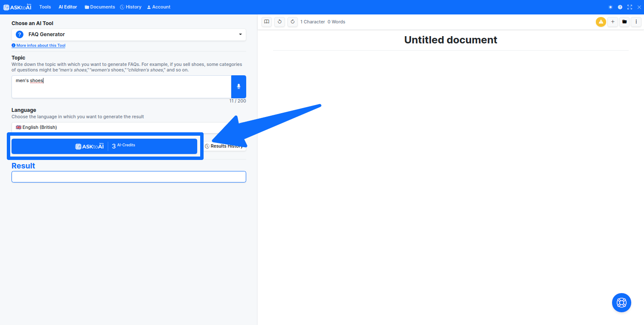Open More infos about this Tool link
The height and width of the screenshot is (325, 644).
[x=38, y=46]
